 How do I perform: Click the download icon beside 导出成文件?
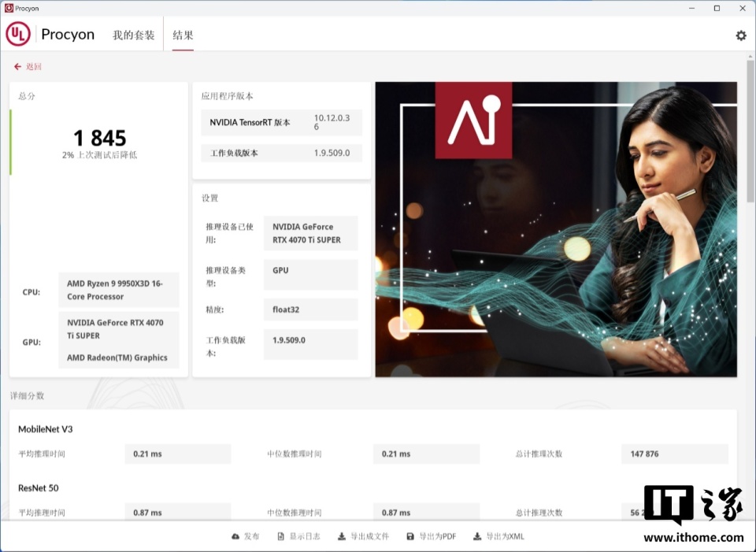click(x=341, y=536)
